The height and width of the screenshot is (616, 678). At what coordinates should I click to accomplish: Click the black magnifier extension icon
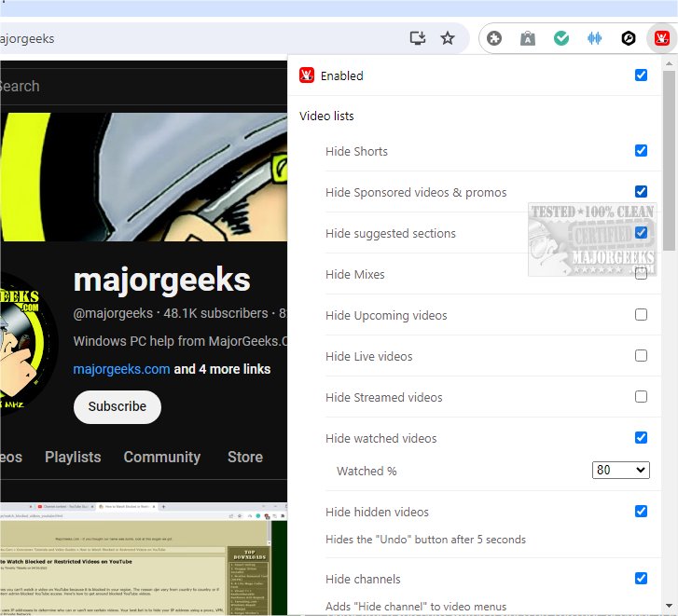click(629, 38)
